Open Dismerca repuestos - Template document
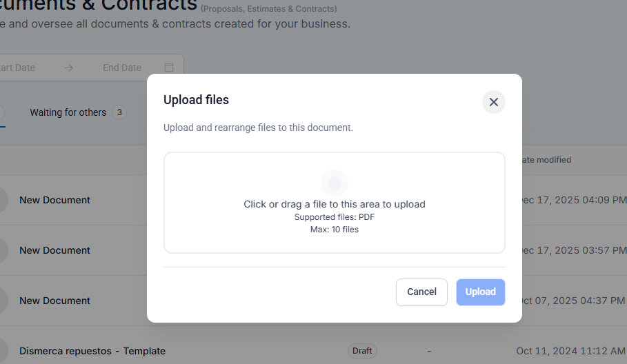 [92, 351]
